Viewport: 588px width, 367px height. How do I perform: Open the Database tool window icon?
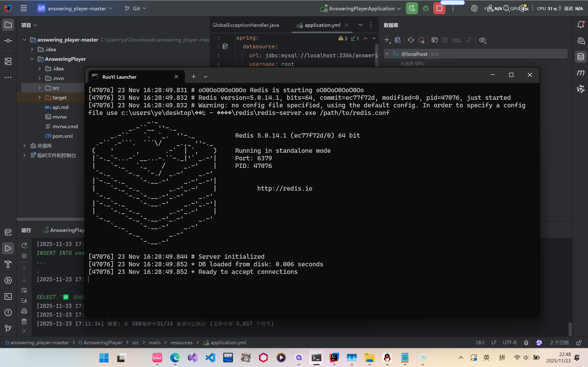581,57
